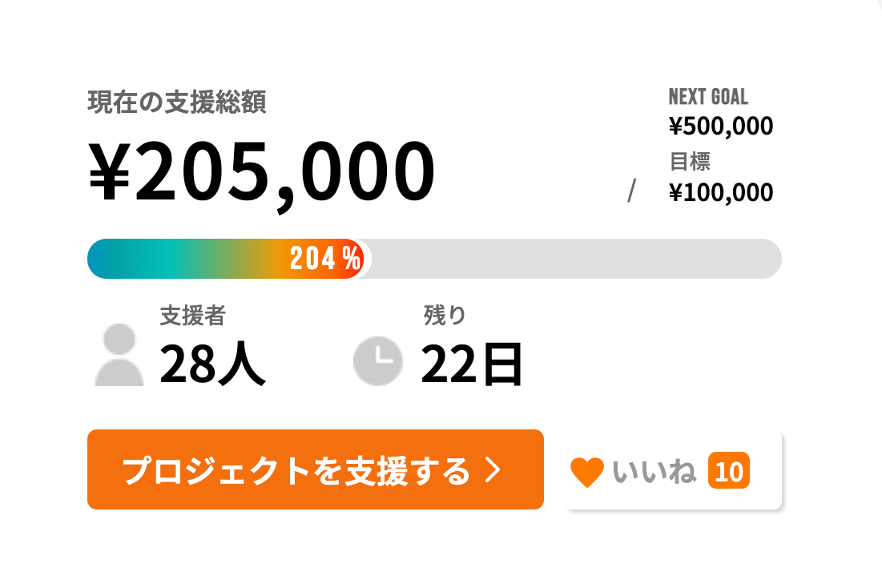Screen dimensions: 882x588
Task: Click the 目標 label
Action: [690, 162]
